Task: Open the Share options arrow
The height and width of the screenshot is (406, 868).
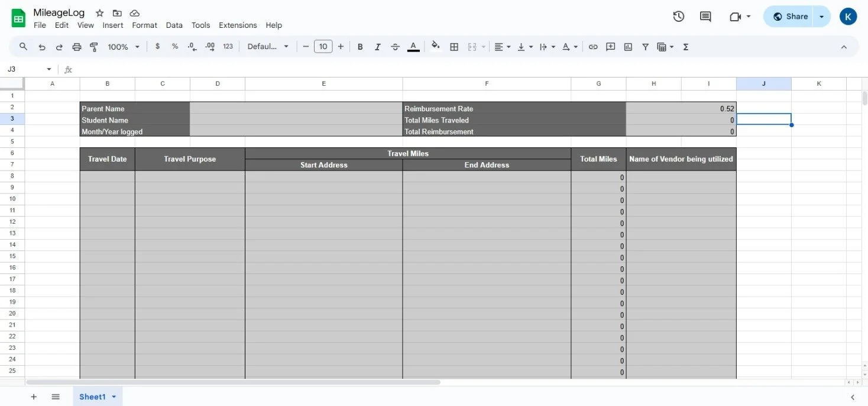Action: tap(822, 17)
